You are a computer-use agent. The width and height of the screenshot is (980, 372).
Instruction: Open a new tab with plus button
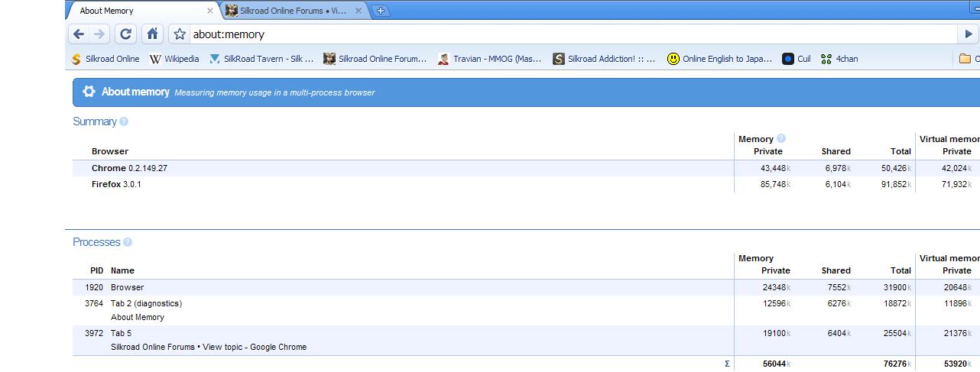[x=380, y=11]
